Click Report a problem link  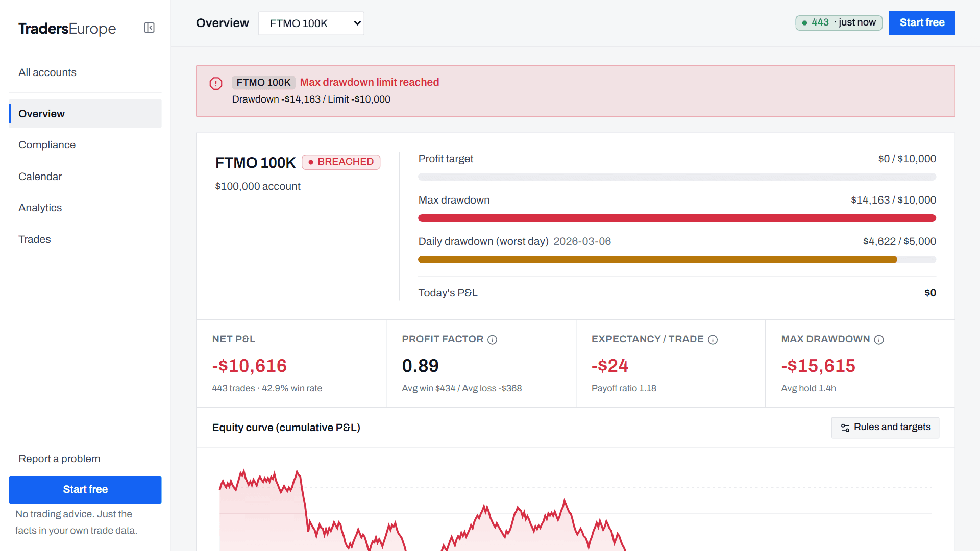coord(59,459)
